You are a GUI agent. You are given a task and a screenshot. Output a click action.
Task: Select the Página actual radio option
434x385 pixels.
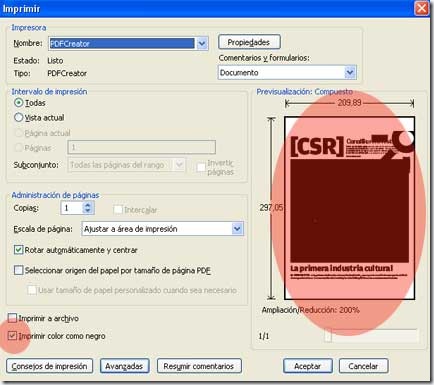[x=19, y=133]
